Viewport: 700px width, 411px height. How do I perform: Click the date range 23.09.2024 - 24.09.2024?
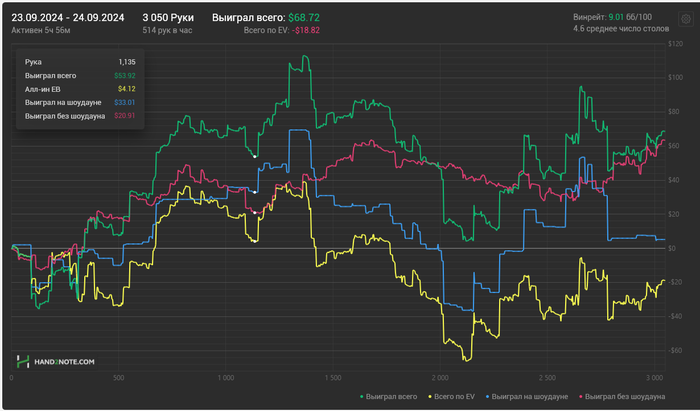(68, 18)
